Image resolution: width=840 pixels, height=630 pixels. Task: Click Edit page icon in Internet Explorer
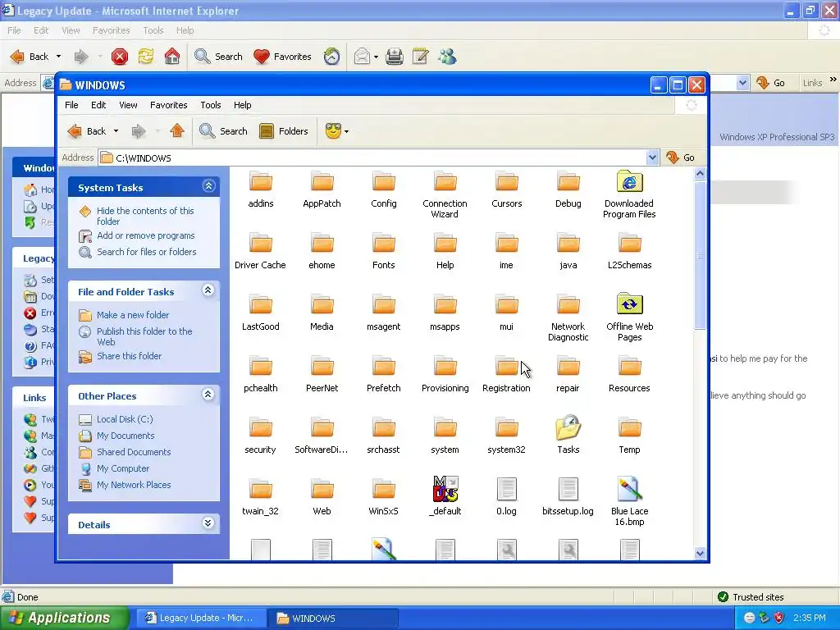[x=421, y=57]
